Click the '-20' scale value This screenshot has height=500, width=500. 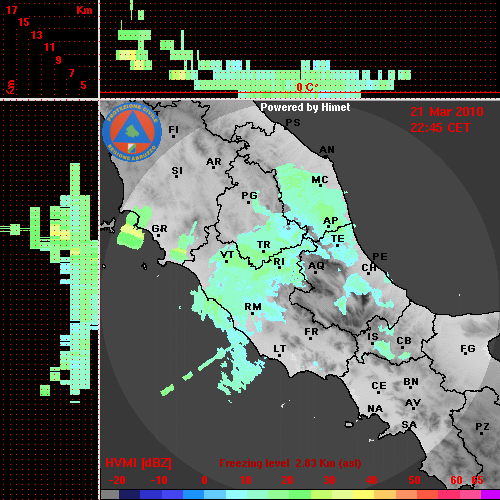point(117,480)
